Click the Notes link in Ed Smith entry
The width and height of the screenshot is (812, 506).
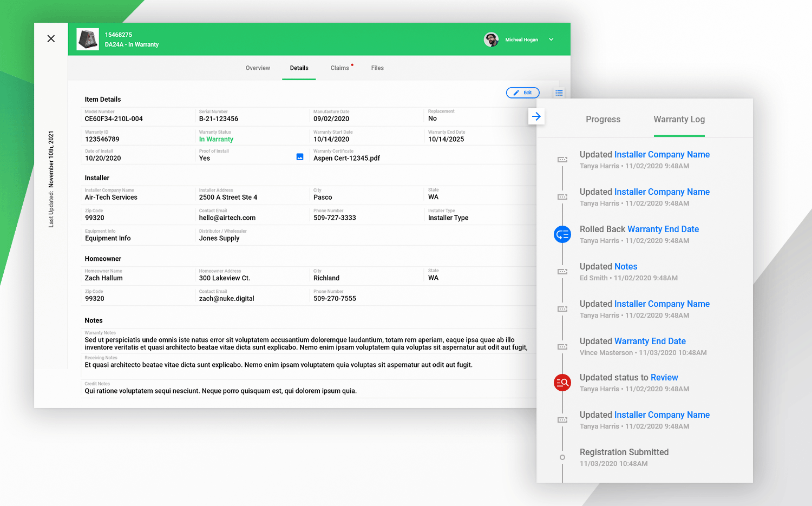pyautogui.click(x=626, y=267)
